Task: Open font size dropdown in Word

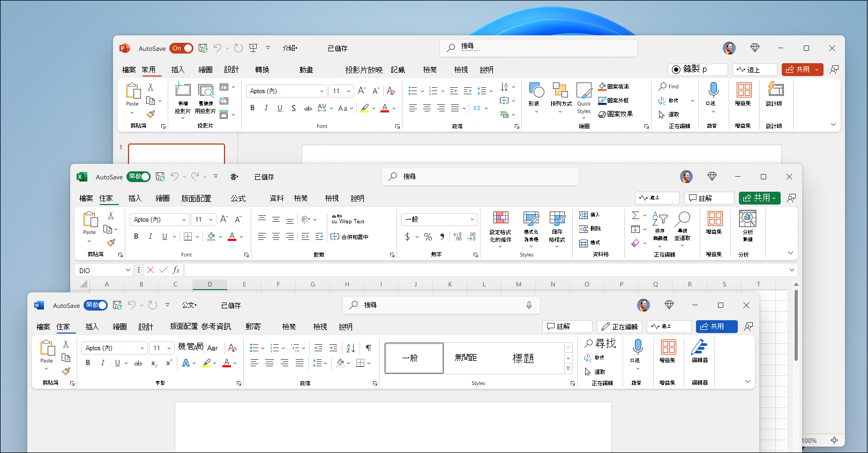Action: coord(169,348)
